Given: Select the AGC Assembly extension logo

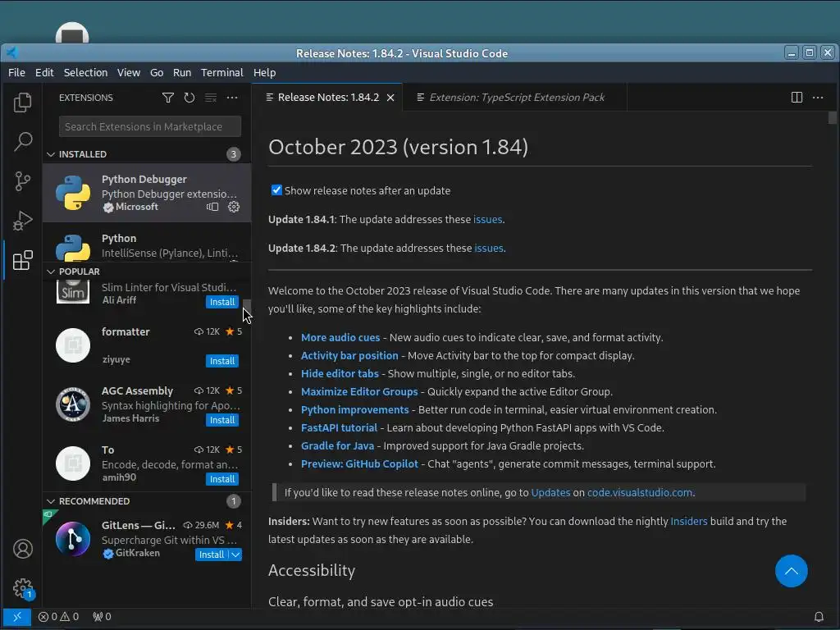Looking at the screenshot, I should point(73,404).
